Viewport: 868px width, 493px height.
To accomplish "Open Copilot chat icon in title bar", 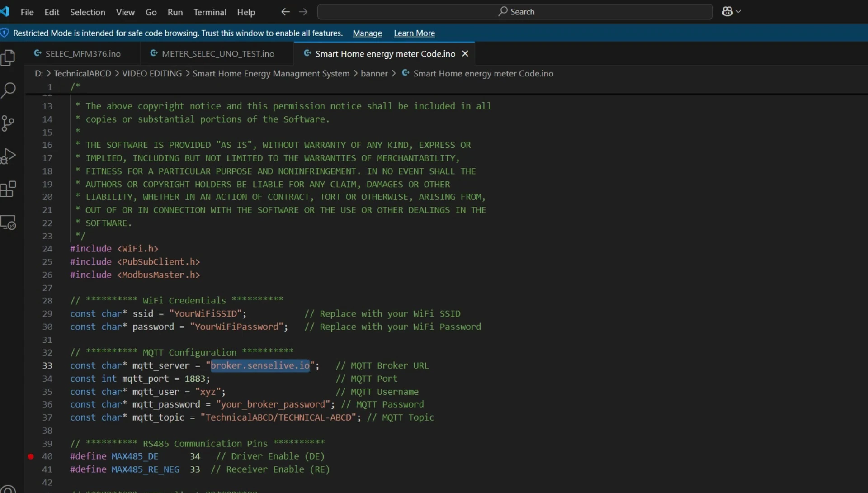I will [x=727, y=12].
